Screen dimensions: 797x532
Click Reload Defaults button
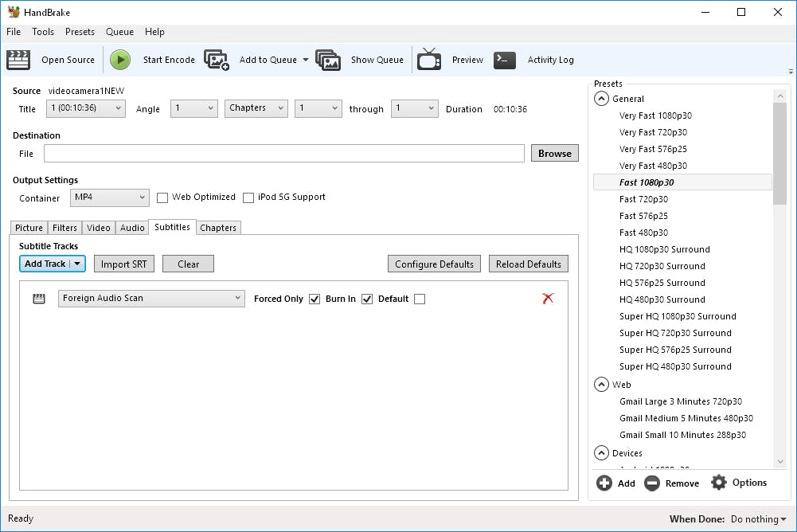coord(529,264)
